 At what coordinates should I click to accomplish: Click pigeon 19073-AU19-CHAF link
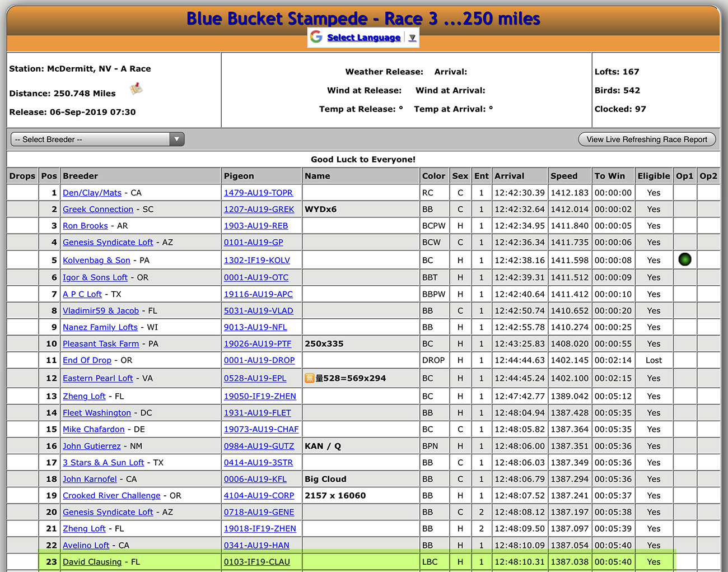(x=261, y=429)
